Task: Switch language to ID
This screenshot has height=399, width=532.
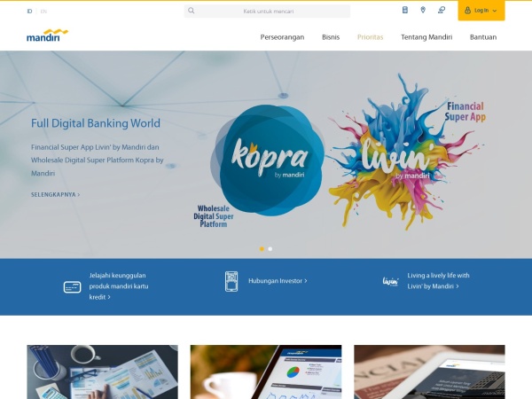Action: (29, 12)
